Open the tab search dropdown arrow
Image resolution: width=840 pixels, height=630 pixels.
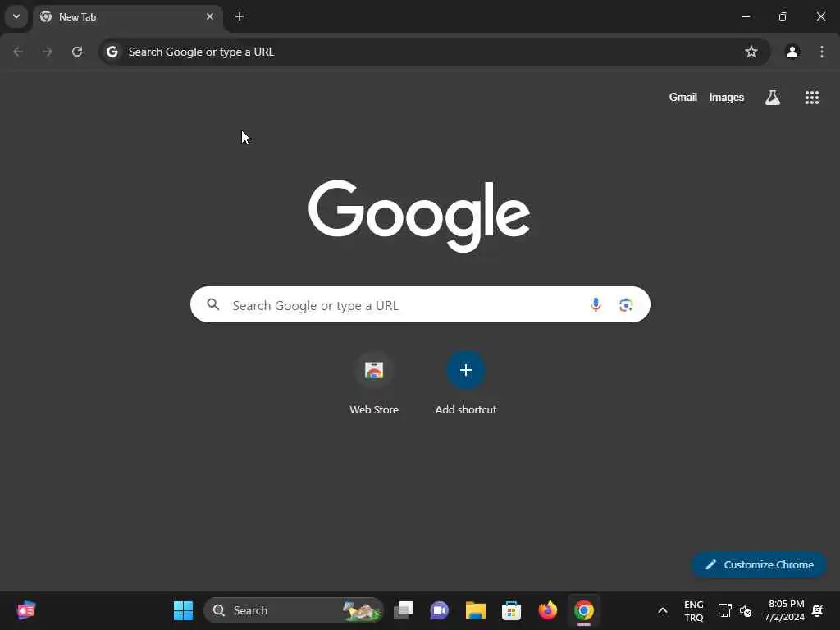(16, 16)
